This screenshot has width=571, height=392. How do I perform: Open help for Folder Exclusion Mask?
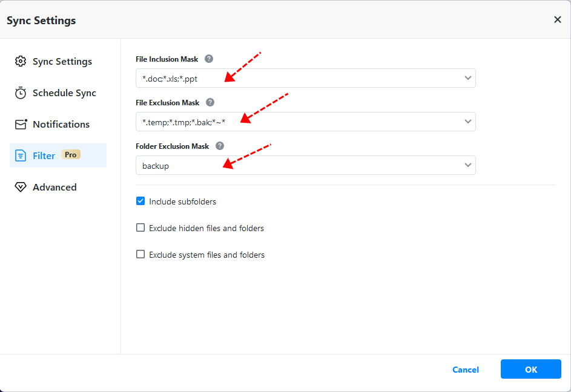click(220, 146)
